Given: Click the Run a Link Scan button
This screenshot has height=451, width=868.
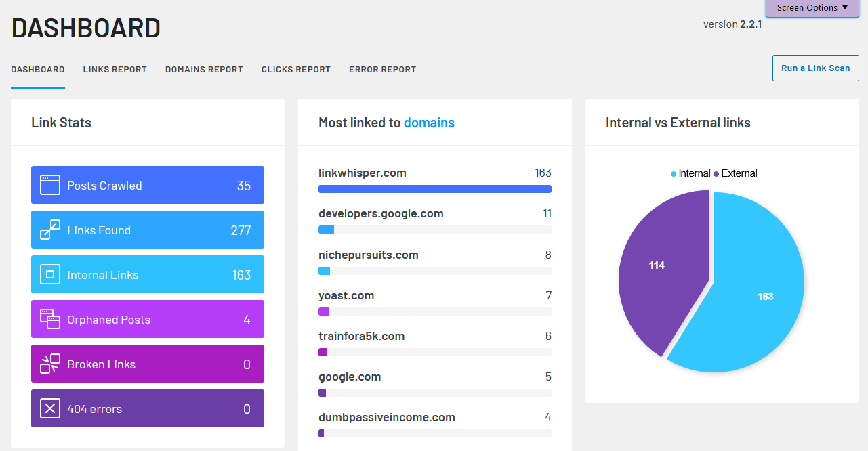Looking at the screenshot, I should pyautogui.click(x=815, y=68).
